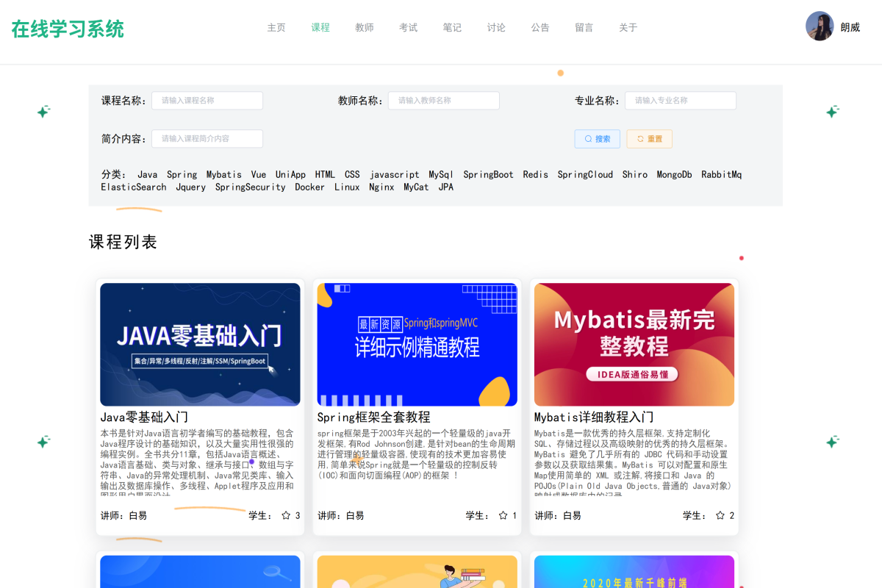Open the 公告 page from navigation
The height and width of the screenshot is (588, 882).
click(540, 27)
